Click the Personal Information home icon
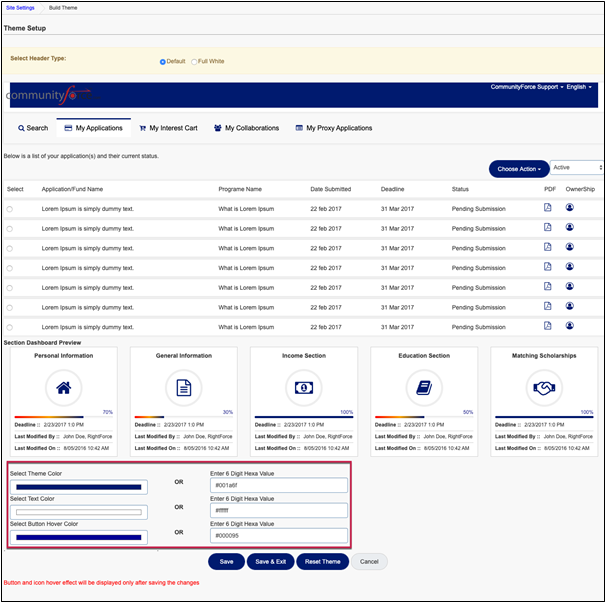 point(63,387)
